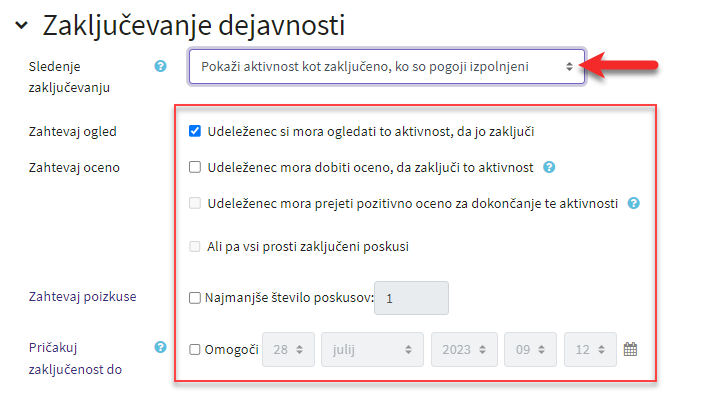
Task: Open the minute dropdown showing 12
Action: click(590, 350)
